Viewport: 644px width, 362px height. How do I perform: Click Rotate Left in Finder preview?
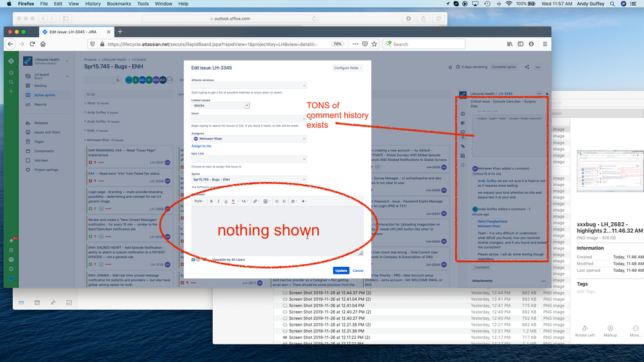click(585, 331)
